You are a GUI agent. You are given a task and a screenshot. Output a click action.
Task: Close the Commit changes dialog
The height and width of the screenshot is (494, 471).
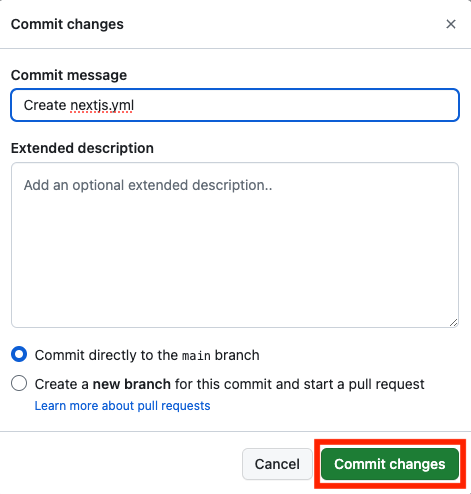click(x=451, y=24)
